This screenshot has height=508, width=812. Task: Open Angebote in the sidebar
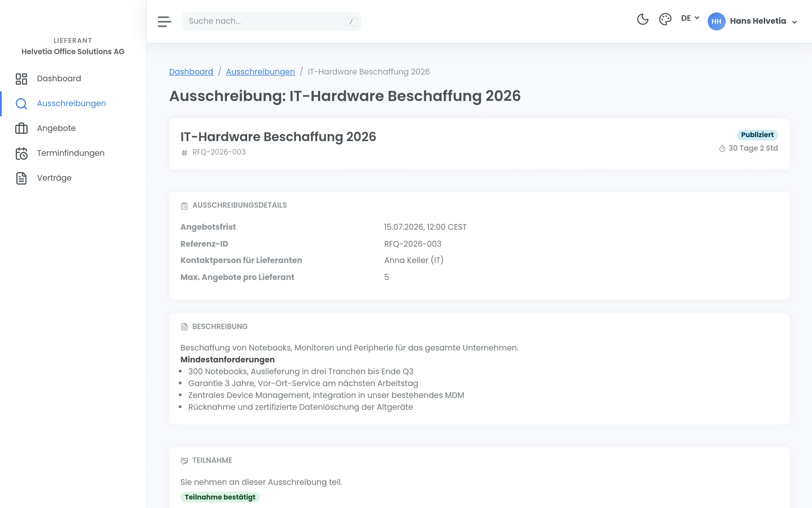click(x=73, y=128)
